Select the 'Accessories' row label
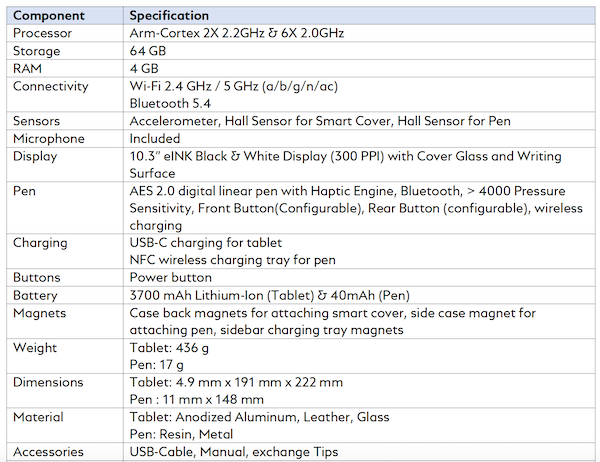This screenshot has height=462, width=600. click(48, 452)
